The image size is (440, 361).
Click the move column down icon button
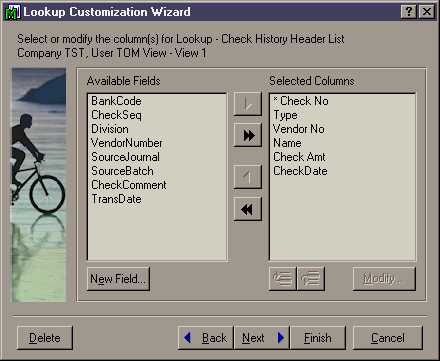[311, 278]
